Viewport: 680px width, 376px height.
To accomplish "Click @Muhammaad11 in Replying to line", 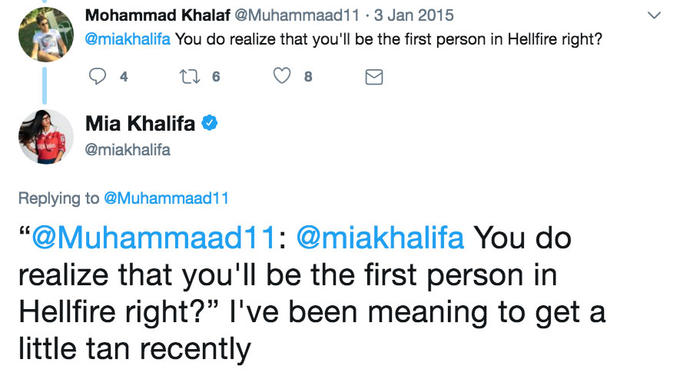I will (x=166, y=198).
